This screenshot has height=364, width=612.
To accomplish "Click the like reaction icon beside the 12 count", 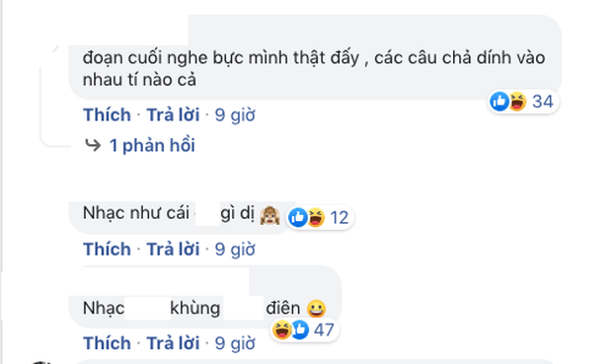I will [298, 217].
